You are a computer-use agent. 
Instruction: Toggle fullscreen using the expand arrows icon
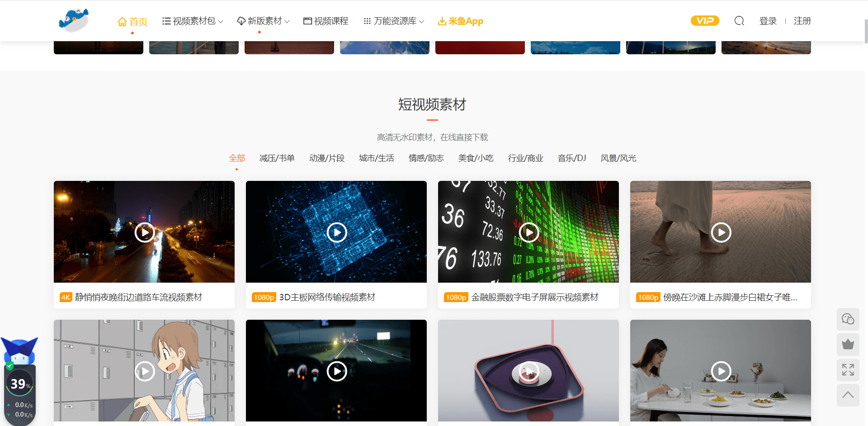(x=848, y=370)
